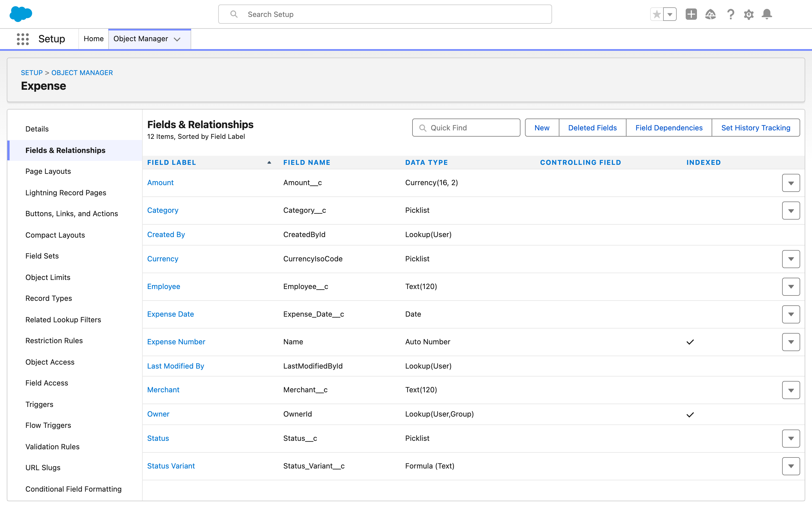Open Field Dependencies
This screenshot has width=812, height=508.
[x=669, y=128]
